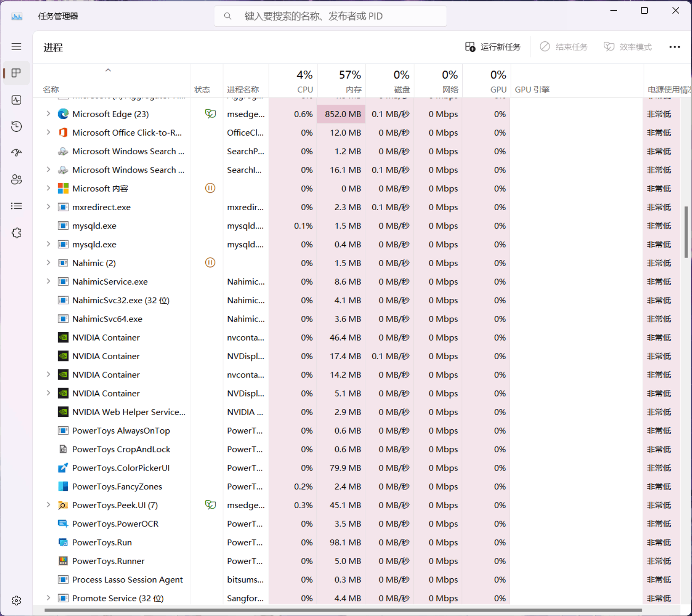This screenshot has height=616, width=692.
Task: Sort by the 进程名称 column header
Action: 246,81
